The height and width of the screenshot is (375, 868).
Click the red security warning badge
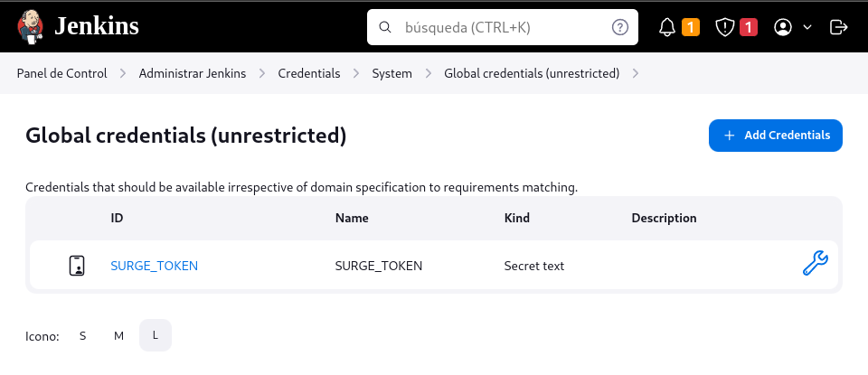point(749,27)
